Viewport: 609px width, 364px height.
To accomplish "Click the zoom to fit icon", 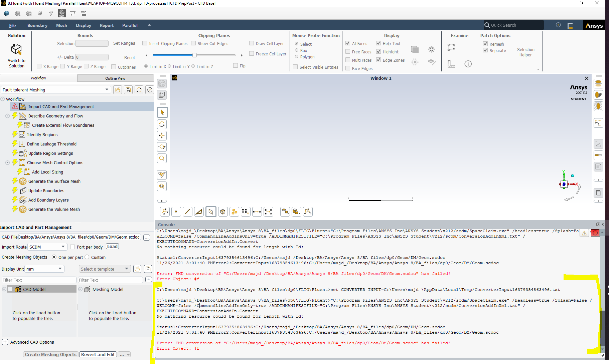I will [x=162, y=158].
